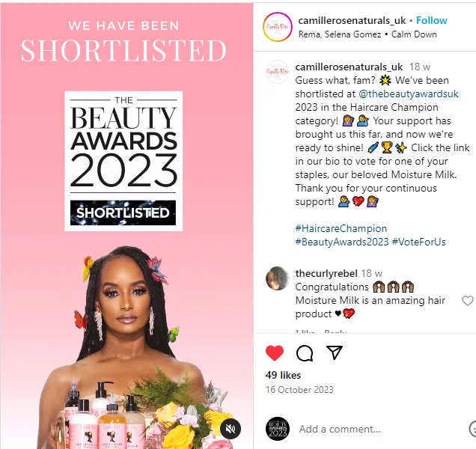Image resolution: width=476 pixels, height=449 pixels.
Task: Unmute the video with speaker icon
Action: (x=231, y=429)
